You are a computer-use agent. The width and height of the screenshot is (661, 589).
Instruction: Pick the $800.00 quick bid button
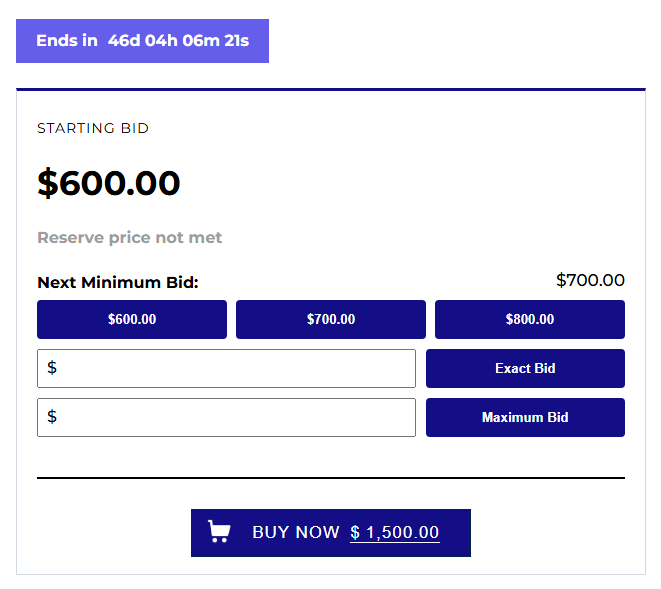[530, 319]
